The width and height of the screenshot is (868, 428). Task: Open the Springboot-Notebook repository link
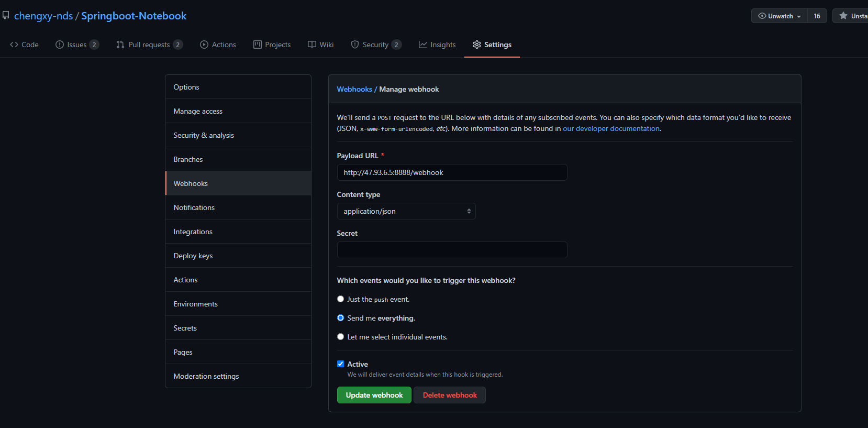(x=134, y=16)
